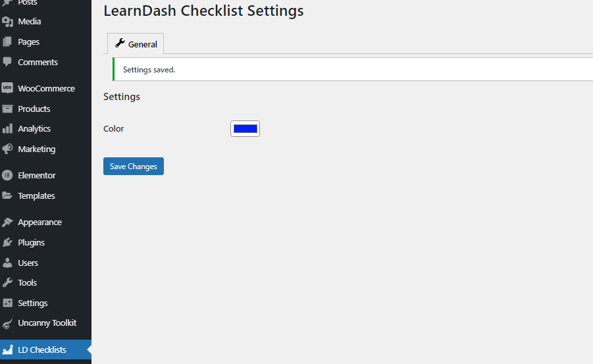Click the Uncanny Toolkit icon

[x=7, y=323]
